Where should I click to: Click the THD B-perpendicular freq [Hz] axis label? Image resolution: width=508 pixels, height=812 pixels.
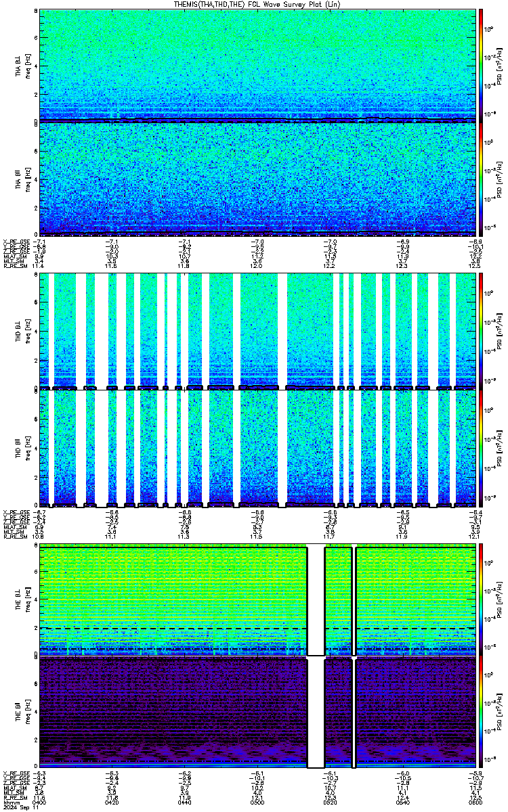(x=28, y=333)
